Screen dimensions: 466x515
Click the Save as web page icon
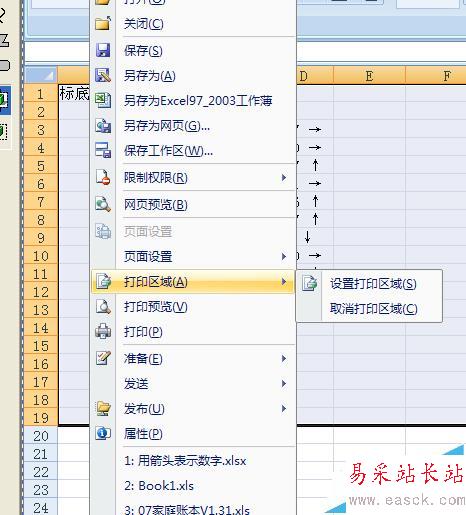(x=103, y=126)
